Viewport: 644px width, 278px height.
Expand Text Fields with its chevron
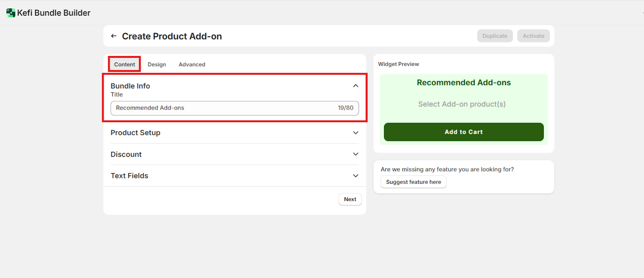tap(355, 176)
